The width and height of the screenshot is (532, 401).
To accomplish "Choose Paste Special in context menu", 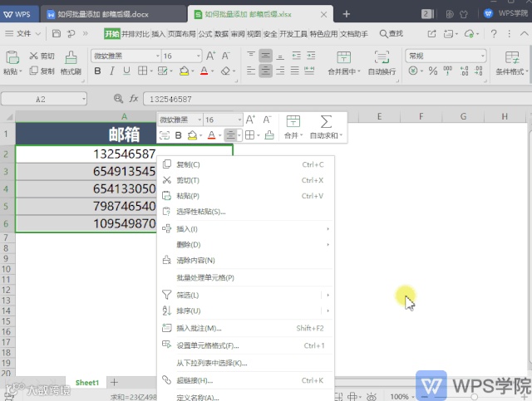I will pos(245,212).
